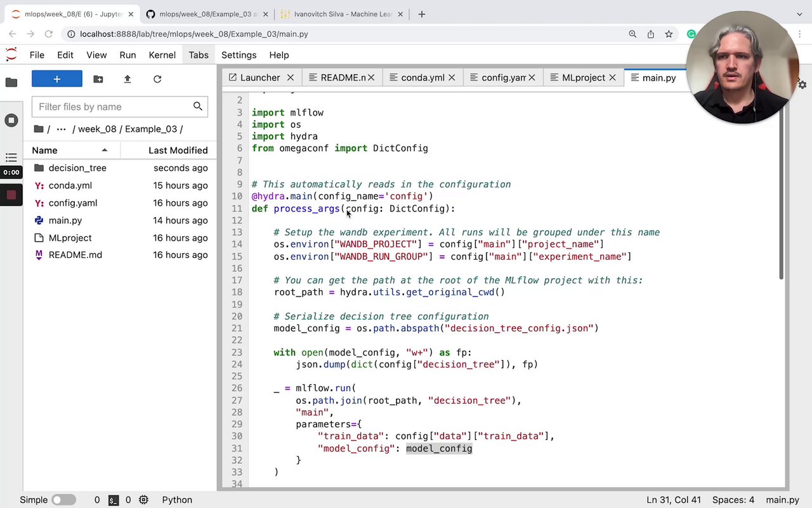The image size is (812, 508).
Task: Open the Kernel menu
Action: click(x=162, y=55)
